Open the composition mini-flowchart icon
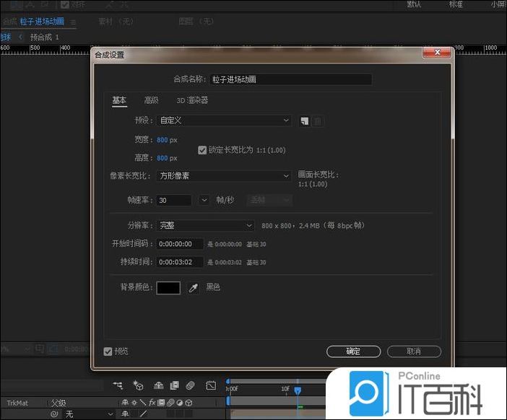The height and width of the screenshot is (420, 507). coord(118,385)
